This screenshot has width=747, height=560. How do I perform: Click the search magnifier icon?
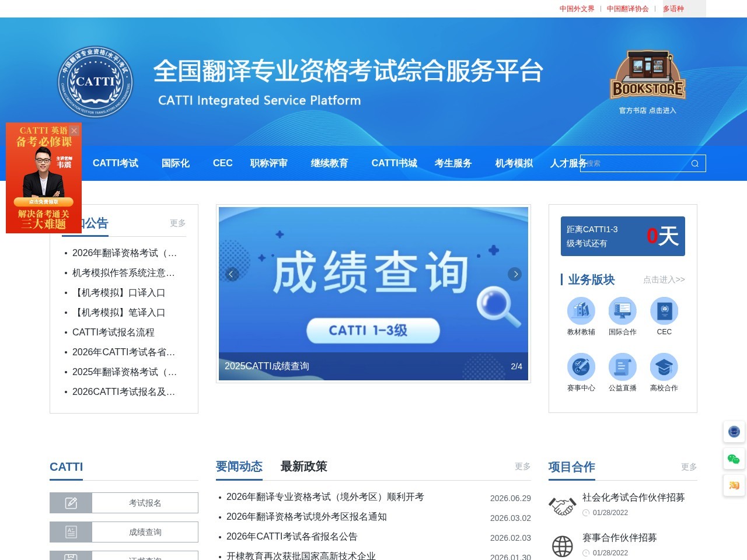click(694, 163)
